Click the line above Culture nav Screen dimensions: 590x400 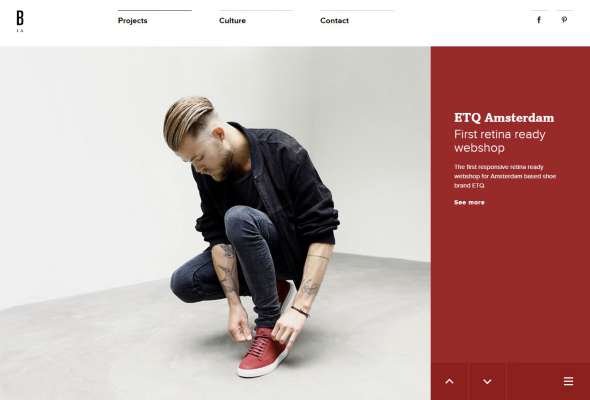(256, 11)
